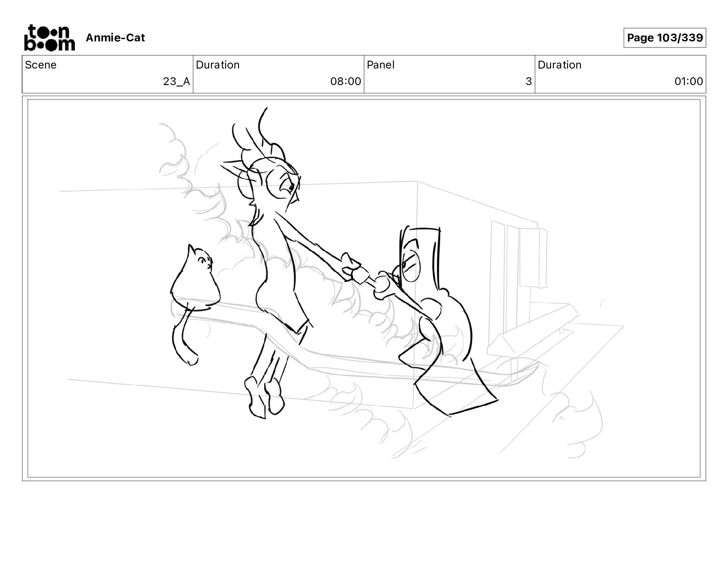Viewport: 728px width, 563px height.
Task: Select the Panel header label
Action: click(x=381, y=65)
